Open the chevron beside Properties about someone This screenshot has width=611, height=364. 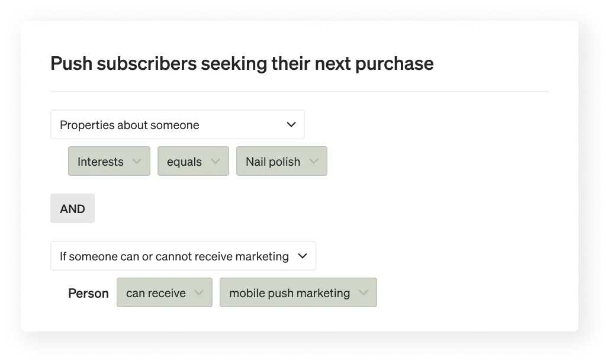pos(291,124)
